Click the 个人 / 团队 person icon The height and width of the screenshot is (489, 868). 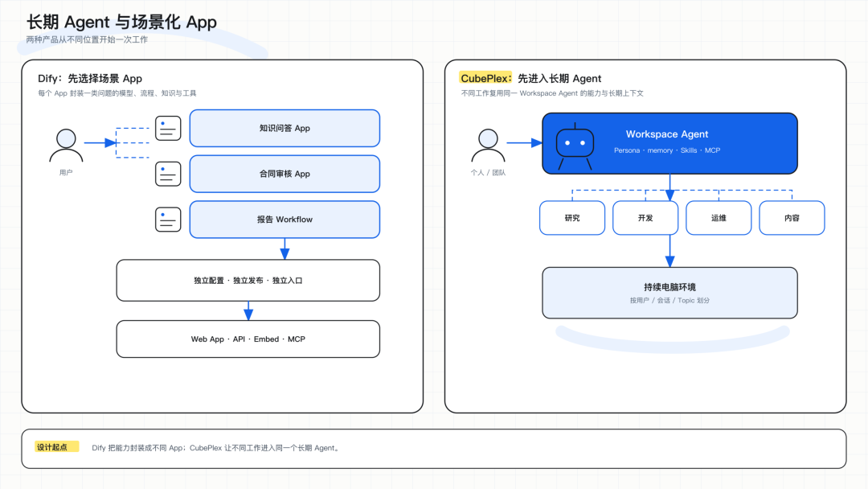[488, 145]
